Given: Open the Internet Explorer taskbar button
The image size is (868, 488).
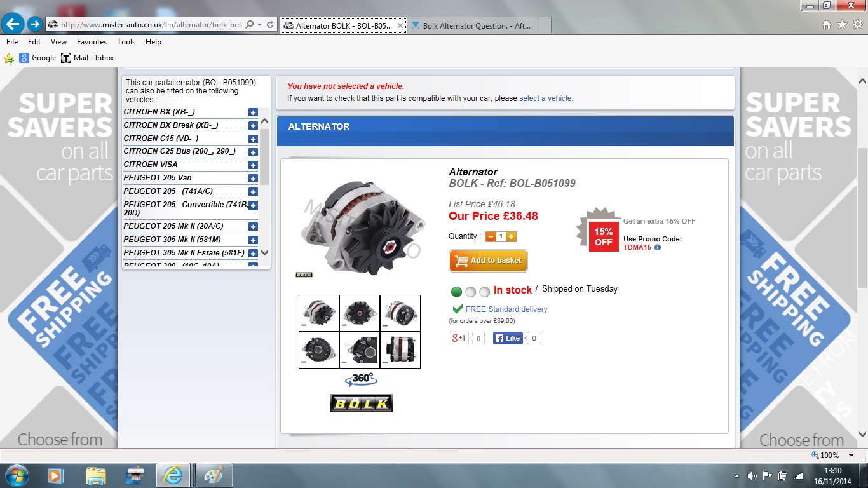Looking at the screenshot, I should pyautogui.click(x=174, y=475).
